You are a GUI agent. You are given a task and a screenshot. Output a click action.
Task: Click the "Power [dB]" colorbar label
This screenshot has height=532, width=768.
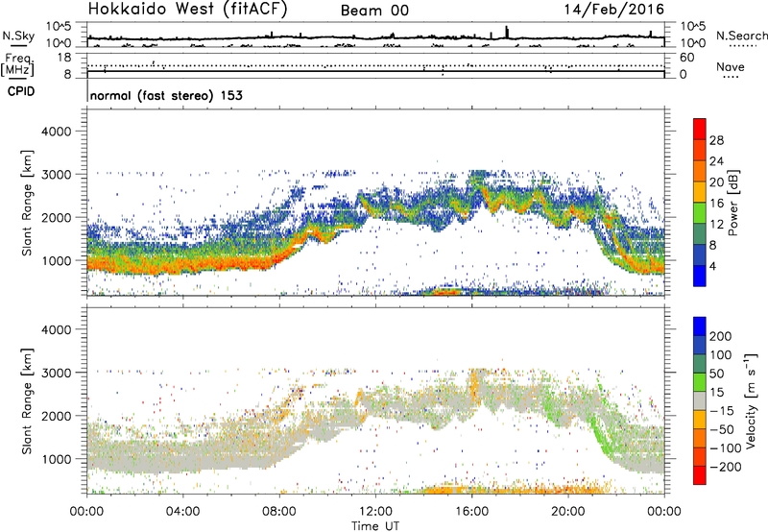pos(732,203)
